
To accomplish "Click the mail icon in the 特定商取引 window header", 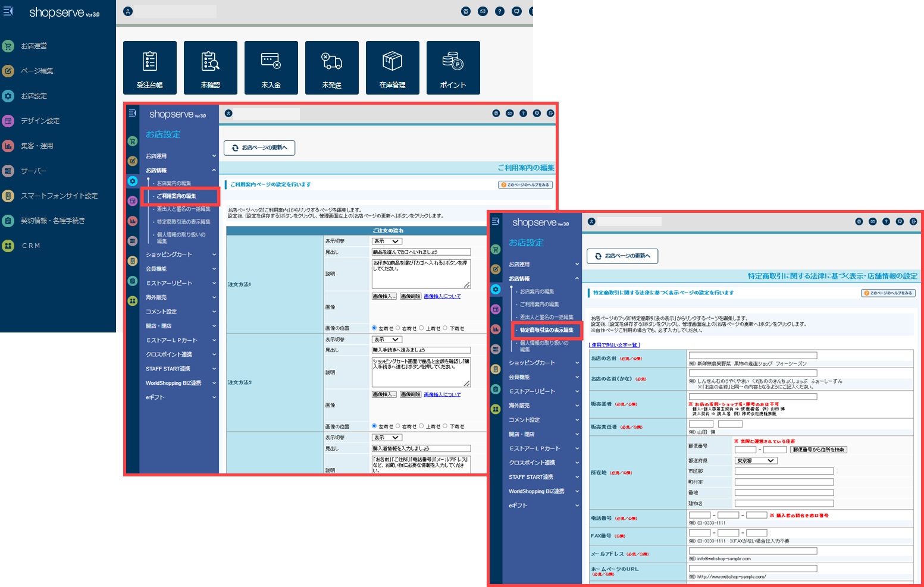I will pos(873,221).
